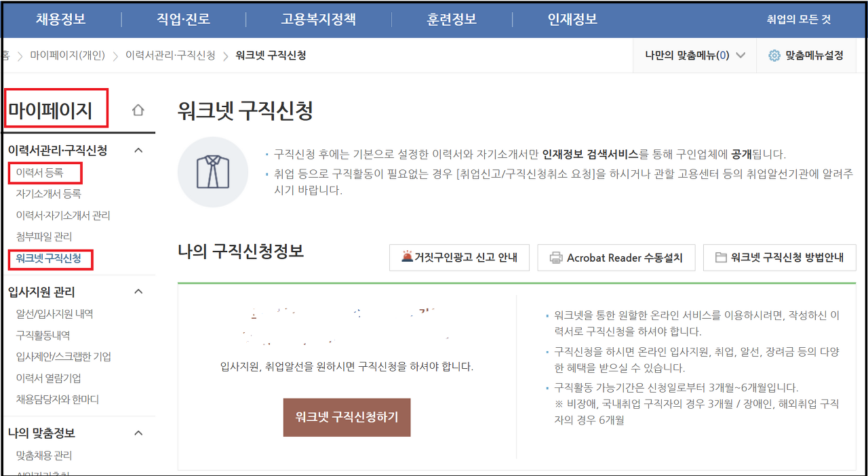Screen dimensions: 868x476
Task: Select 첨부파일 관리 in sidebar
Action: tap(43, 237)
